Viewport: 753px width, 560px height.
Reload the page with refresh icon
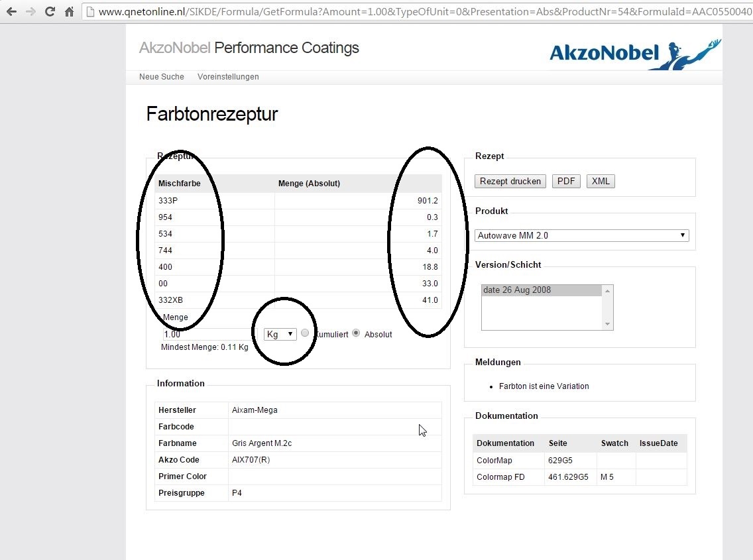(50, 11)
